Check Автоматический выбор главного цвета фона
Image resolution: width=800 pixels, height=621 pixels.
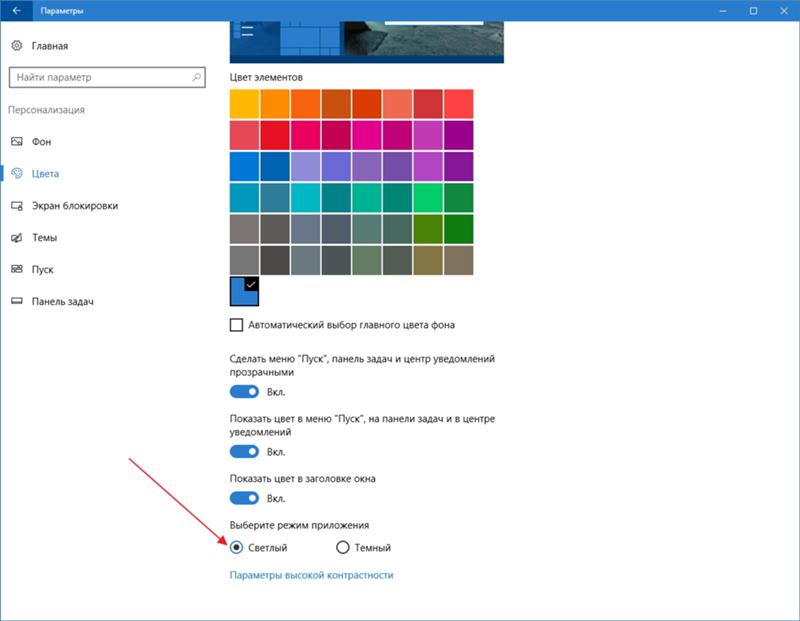[236, 325]
